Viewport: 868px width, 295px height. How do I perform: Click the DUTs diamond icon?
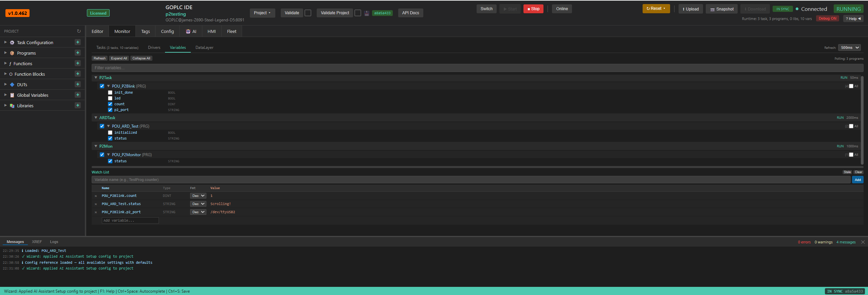(x=12, y=85)
